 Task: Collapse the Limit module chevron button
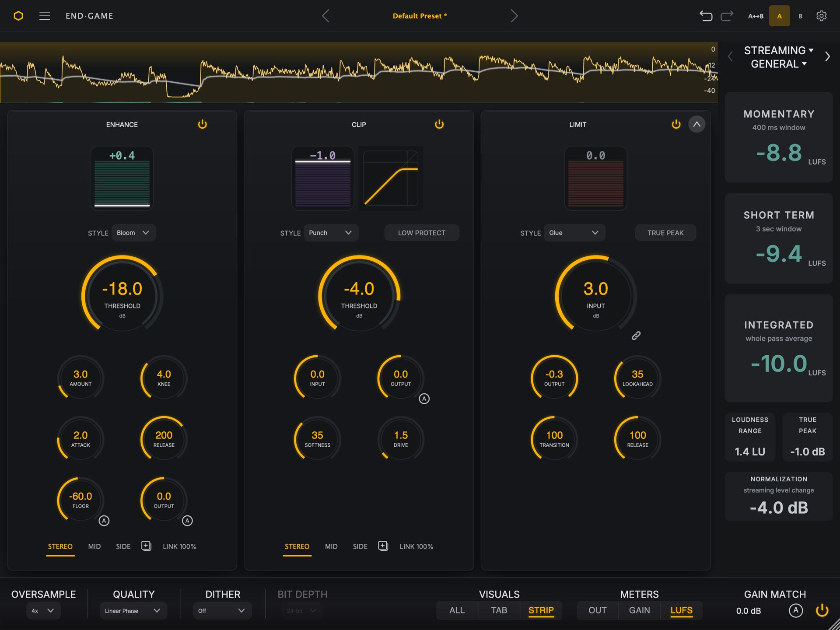(x=696, y=124)
